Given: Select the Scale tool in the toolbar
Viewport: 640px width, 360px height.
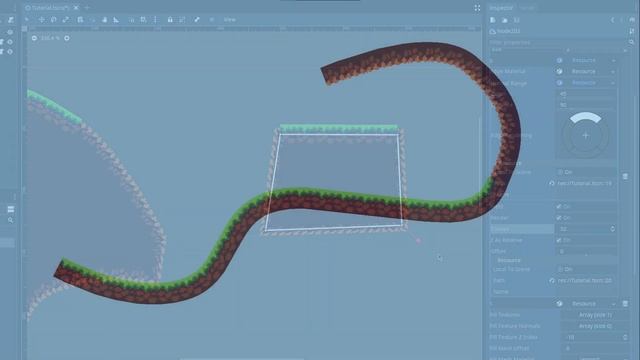Looking at the screenshot, I should click(x=65, y=20).
